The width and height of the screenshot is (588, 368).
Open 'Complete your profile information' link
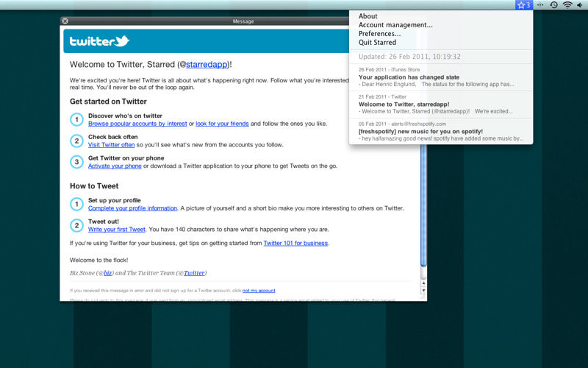132,208
